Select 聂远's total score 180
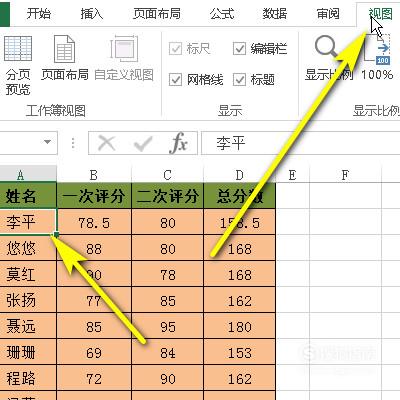This screenshot has height=400, width=400. click(240, 326)
